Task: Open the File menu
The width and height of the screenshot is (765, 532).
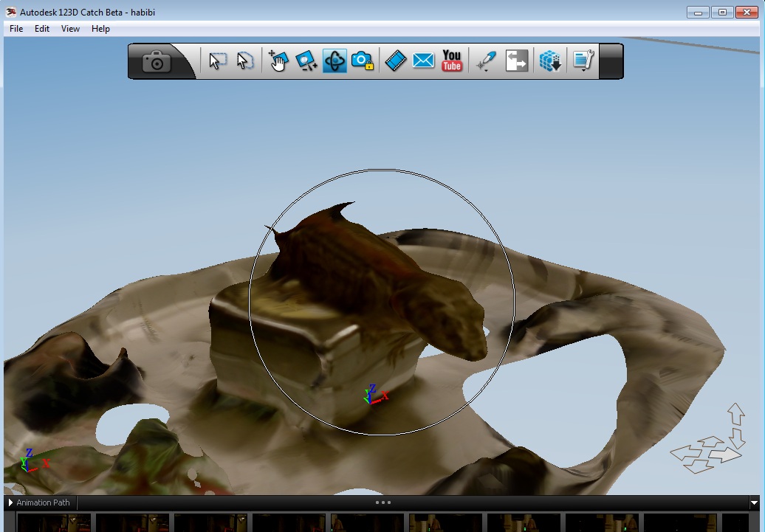Action: (16, 29)
